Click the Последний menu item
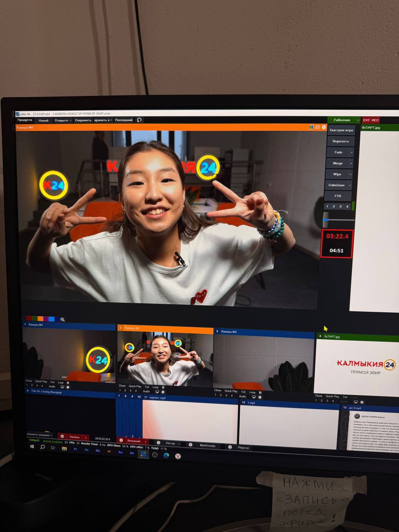 (x=123, y=120)
